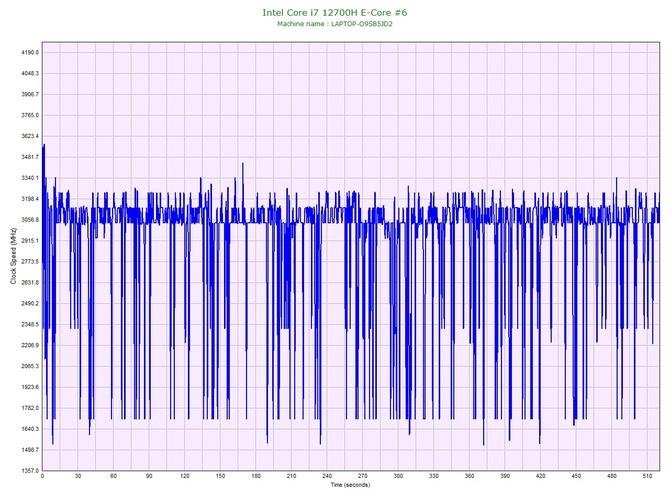Select the 450 second x-axis tick
This screenshot has width=670, height=502.
[576, 477]
